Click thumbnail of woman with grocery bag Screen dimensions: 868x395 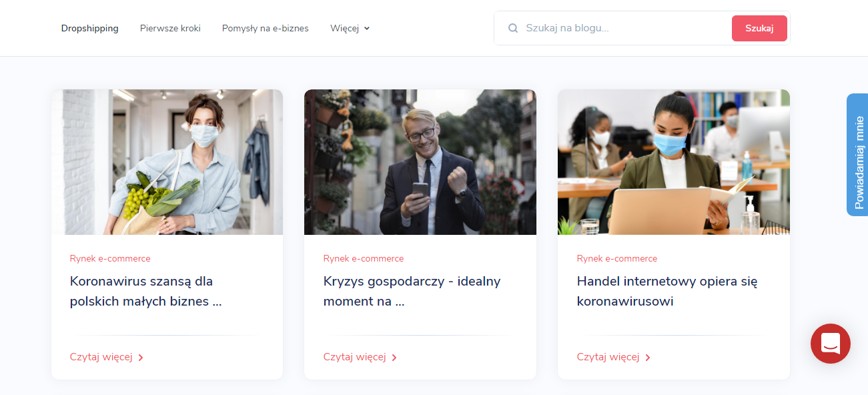167,162
